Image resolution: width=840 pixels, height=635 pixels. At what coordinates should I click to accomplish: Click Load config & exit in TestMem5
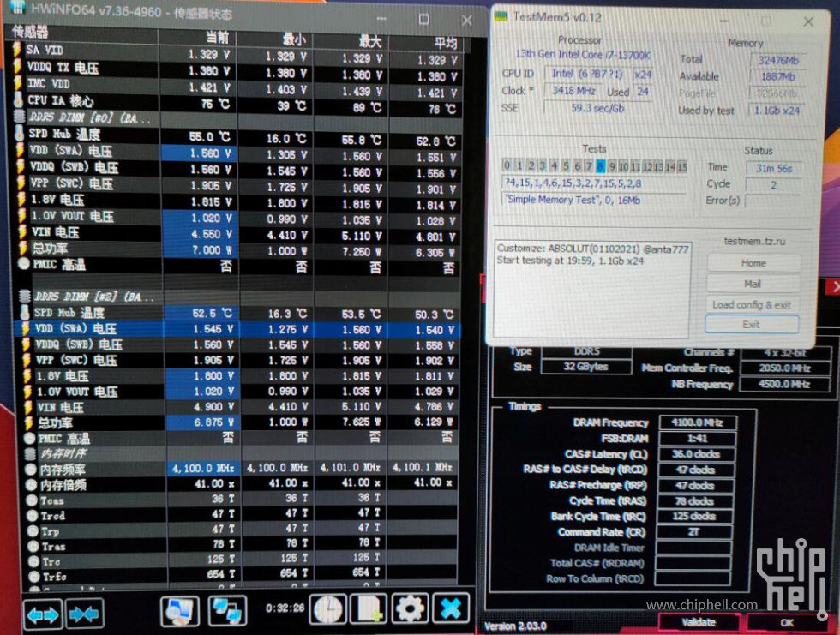click(x=752, y=304)
